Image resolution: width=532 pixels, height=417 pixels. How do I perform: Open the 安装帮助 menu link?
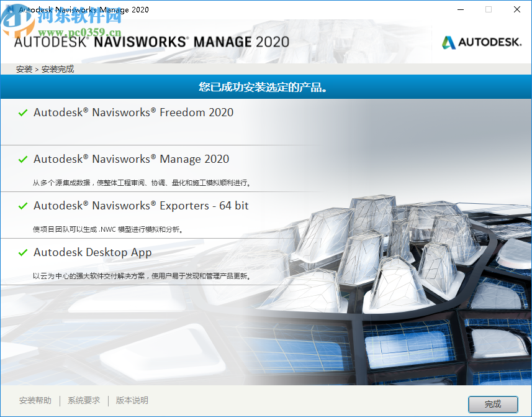(x=35, y=401)
